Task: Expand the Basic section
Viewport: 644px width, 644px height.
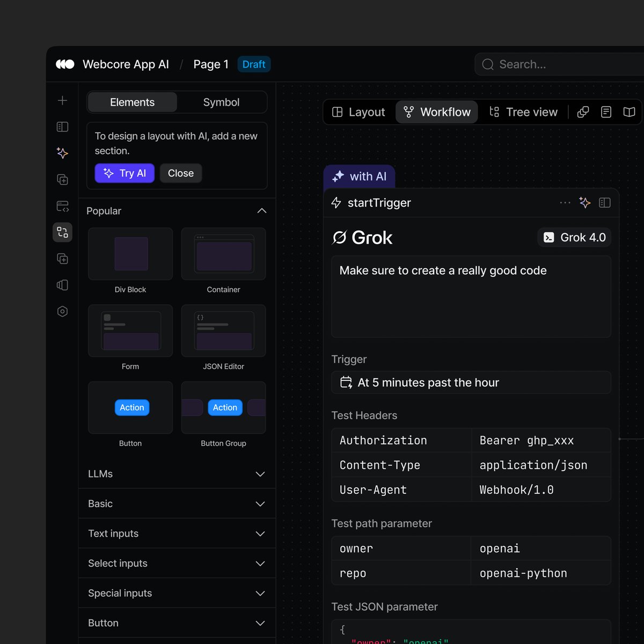Action: click(x=177, y=503)
